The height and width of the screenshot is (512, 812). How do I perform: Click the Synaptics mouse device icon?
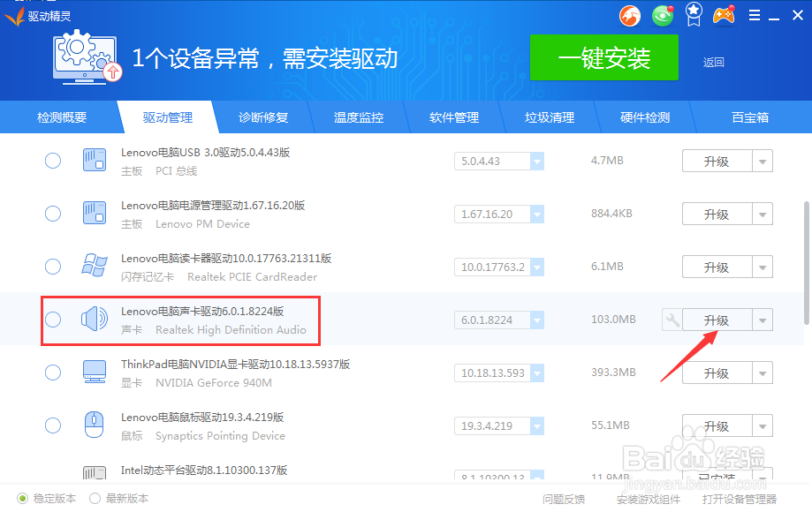[x=95, y=425]
